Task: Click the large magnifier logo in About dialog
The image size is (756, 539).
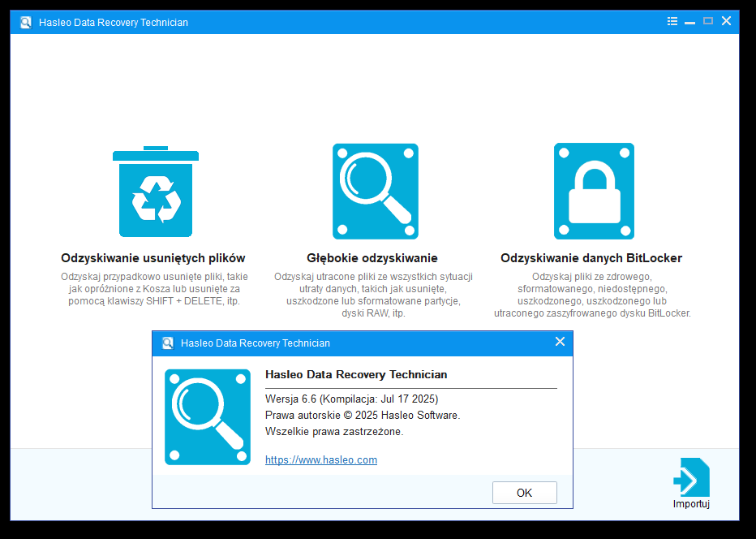Action: [x=208, y=417]
